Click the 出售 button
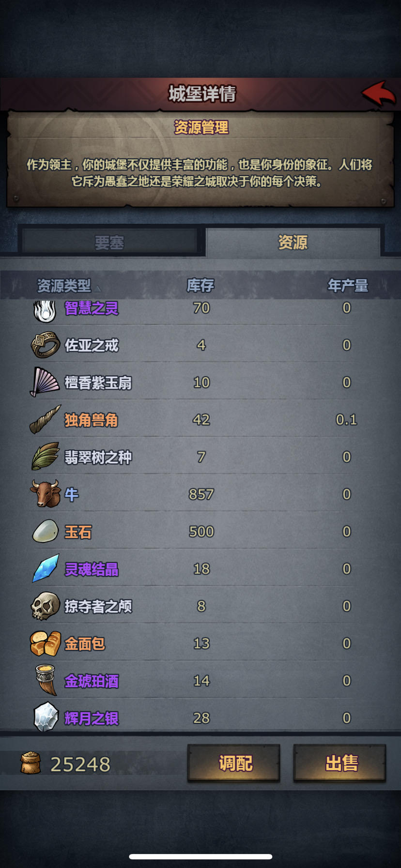Viewport: 401px width, 868px height. [x=340, y=763]
